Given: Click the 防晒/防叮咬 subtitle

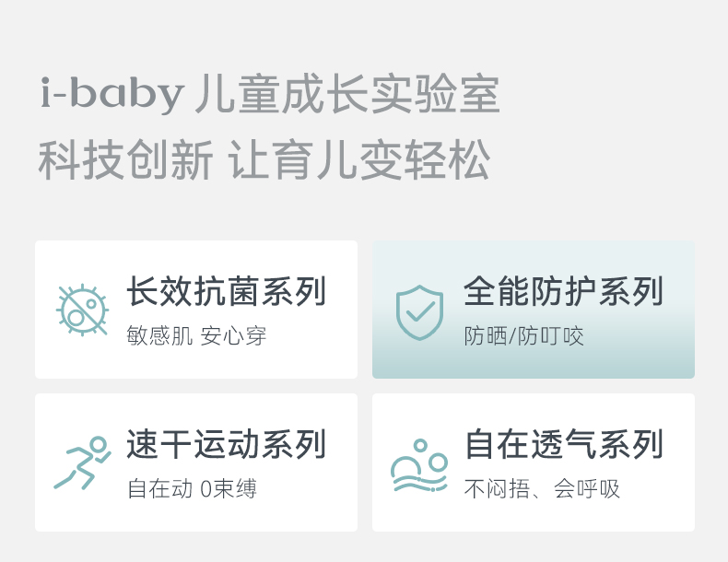Looking at the screenshot, I should [x=523, y=336].
